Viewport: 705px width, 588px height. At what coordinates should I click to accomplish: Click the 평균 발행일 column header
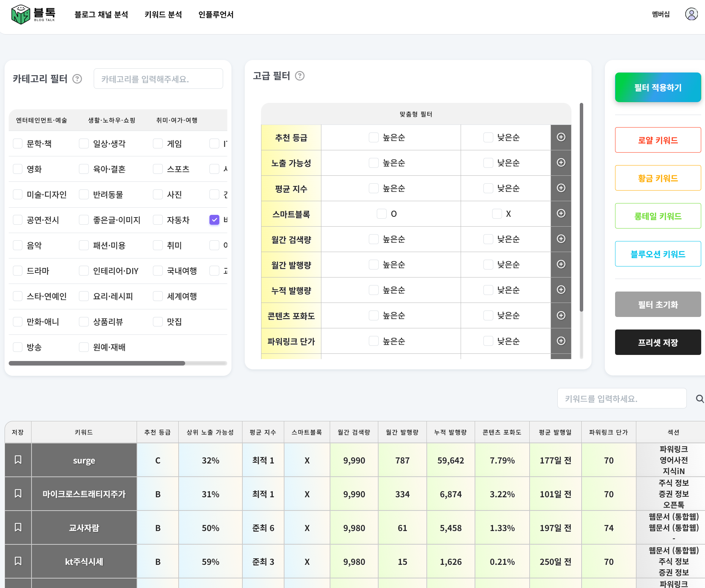coord(555,432)
